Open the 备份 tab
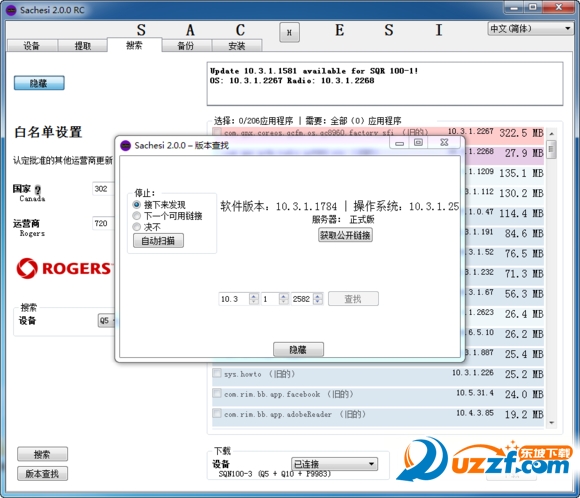Viewport: 580px width, 498px height. pos(186,46)
